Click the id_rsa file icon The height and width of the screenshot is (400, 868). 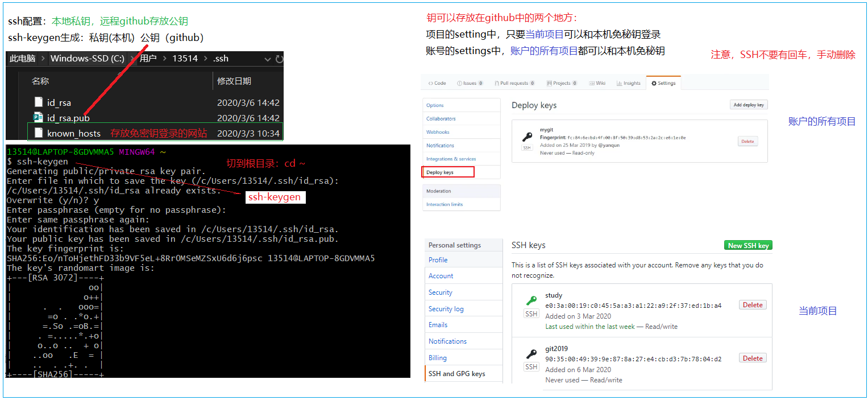click(38, 102)
